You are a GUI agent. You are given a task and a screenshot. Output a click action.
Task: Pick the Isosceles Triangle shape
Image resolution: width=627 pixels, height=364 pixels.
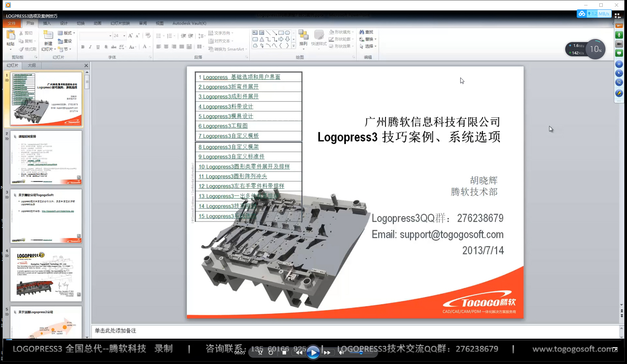262,39
